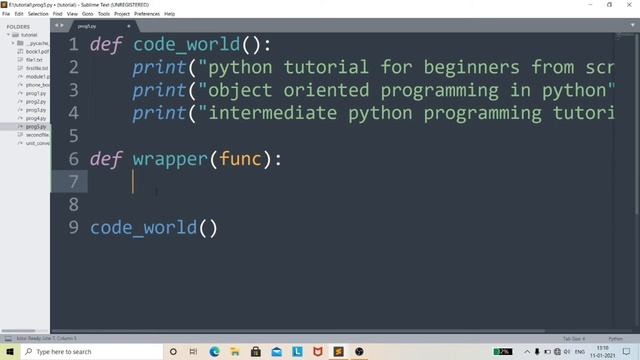This screenshot has height=360, width=640.
Task: Open the battery status tray icon
Action: point(547,351)
